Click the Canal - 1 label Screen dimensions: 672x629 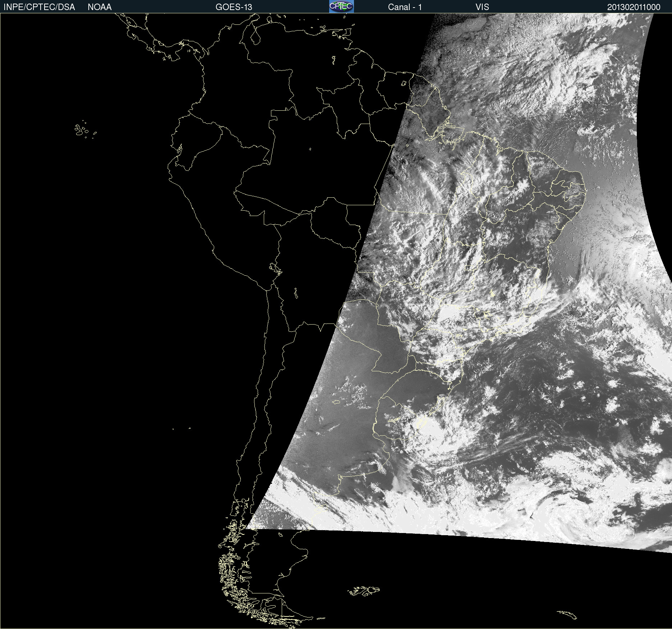pos(405,7)
